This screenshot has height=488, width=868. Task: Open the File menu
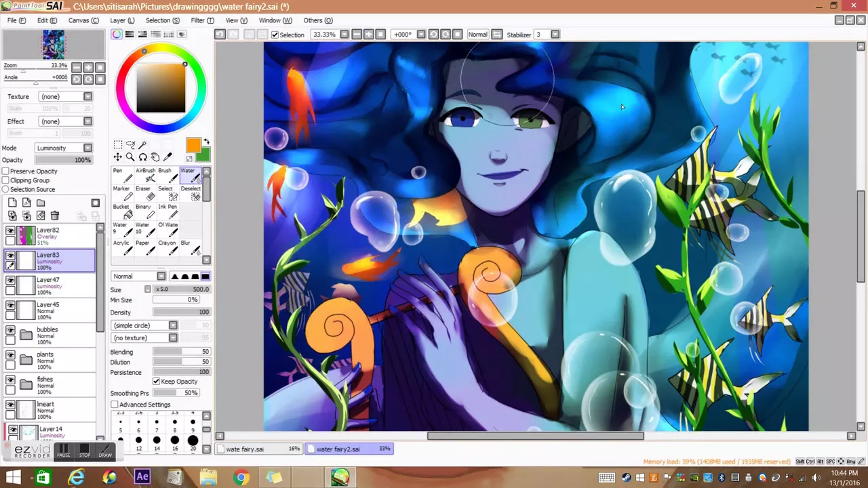(16, 20)
